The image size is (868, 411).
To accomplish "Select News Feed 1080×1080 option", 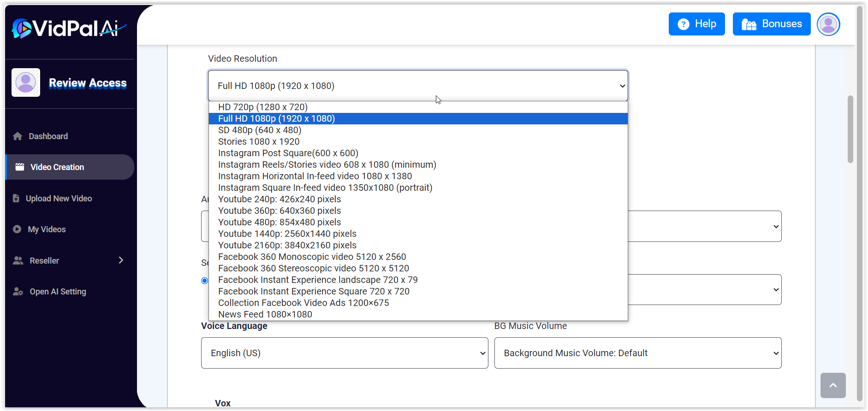I will point(418,314).
